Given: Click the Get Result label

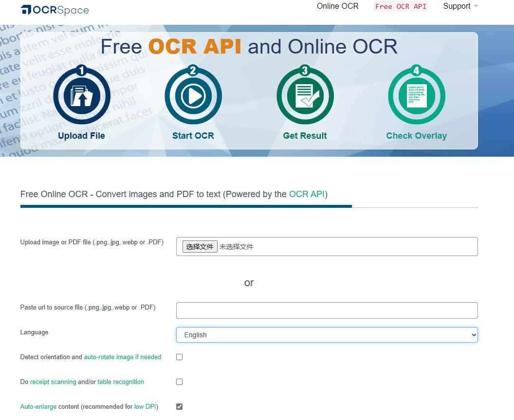Looking at the screenshot, I should (305, 136).
